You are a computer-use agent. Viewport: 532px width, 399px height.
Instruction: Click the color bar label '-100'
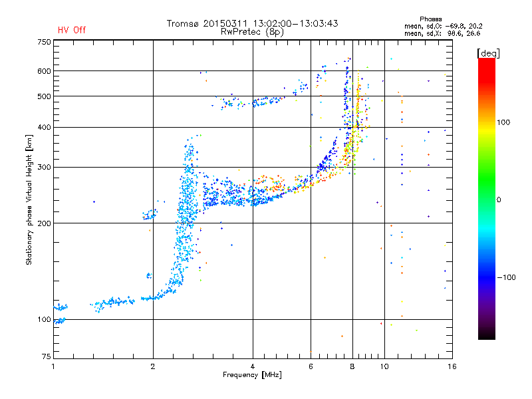click(x=507, y=277)
